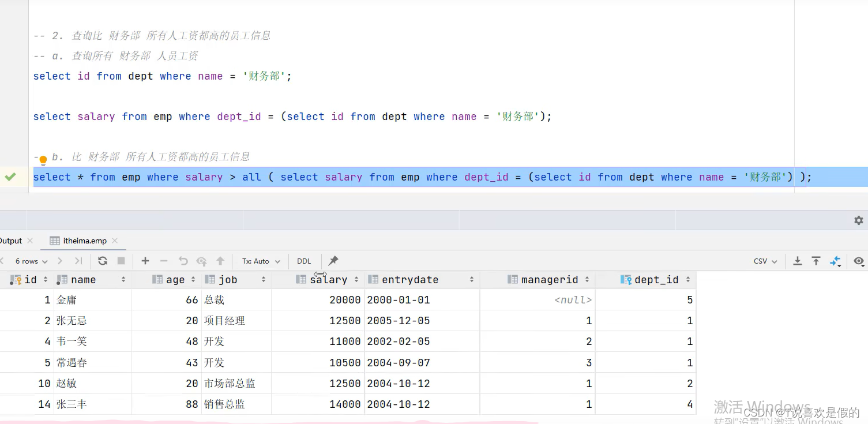
Task: Sort by the dept_id column arrows
Action: pyautogui.click(x=688, y=279)
